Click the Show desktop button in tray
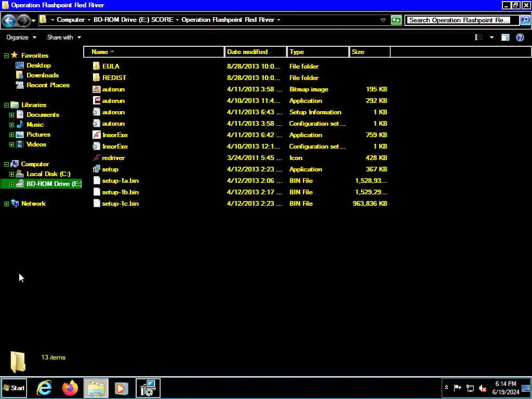 pyautogui.click(x=526, y=388)
